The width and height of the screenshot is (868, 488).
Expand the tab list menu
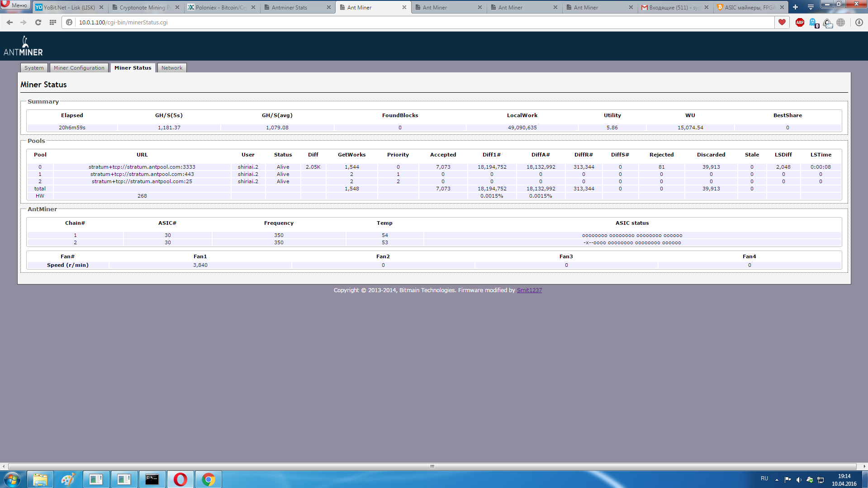point(811,7)
